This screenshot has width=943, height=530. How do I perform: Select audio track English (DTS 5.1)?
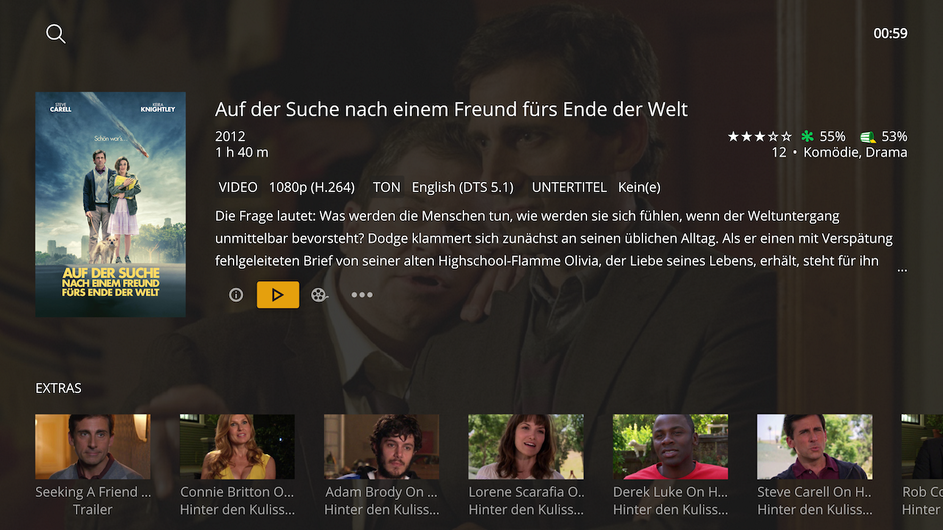point(462,187)
